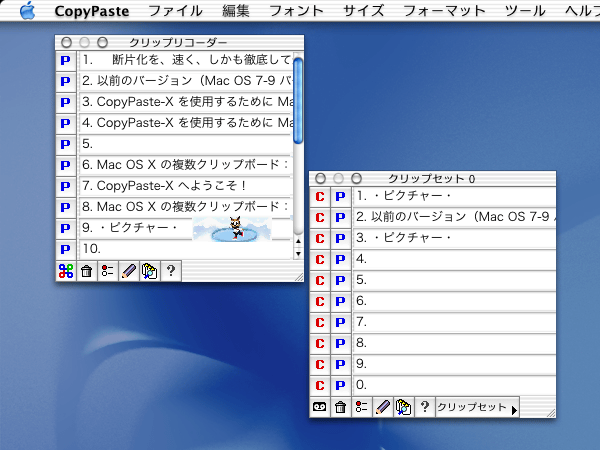The image size is (600, 450).
Task: Click the list-options icon in クリップセット toolbar
Action: [x=361, y=407]
